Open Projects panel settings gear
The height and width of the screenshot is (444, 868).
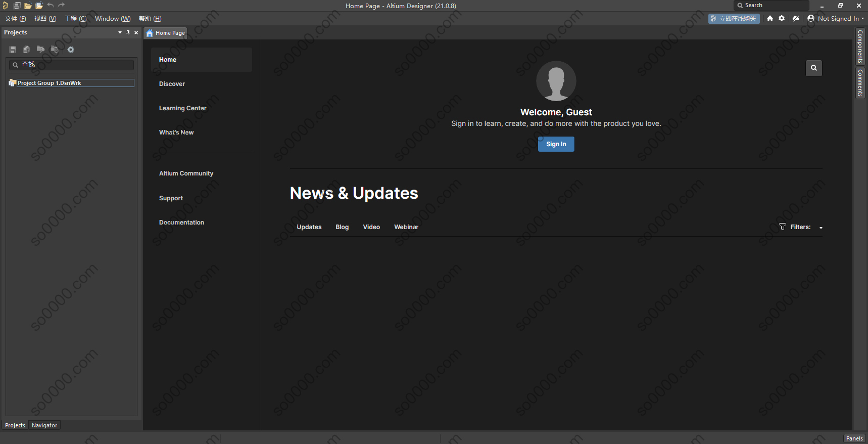coord(71,50)
